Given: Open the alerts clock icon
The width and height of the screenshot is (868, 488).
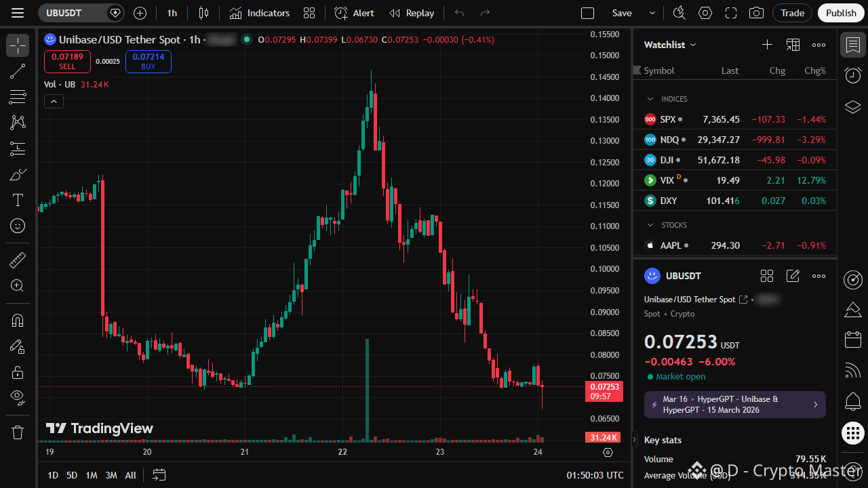Looking at the screenshot, I should click(x=853, y=75).
